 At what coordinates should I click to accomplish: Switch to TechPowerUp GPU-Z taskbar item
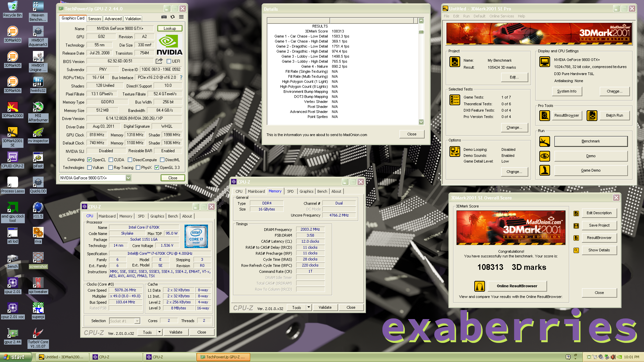click(223, 357)
